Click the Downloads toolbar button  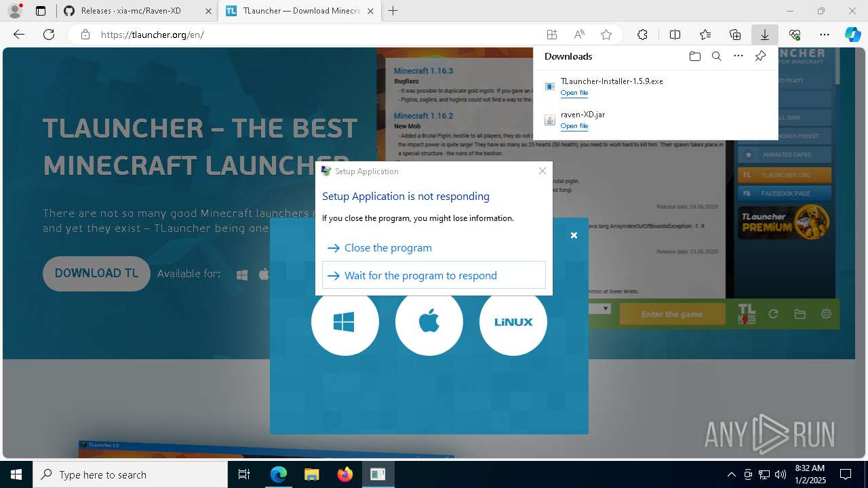click(764, 35)
